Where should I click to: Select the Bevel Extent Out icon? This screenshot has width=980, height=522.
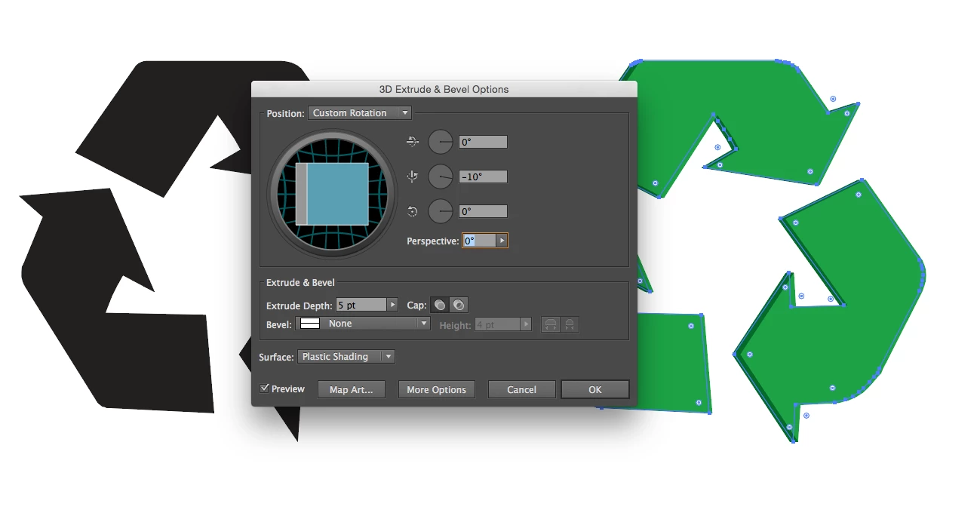coord(551,324)
